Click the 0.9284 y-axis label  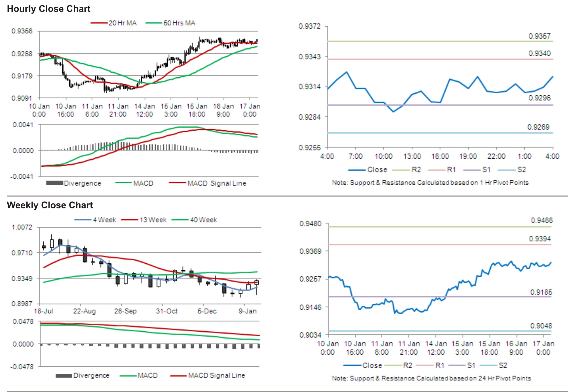pos(310,117)
